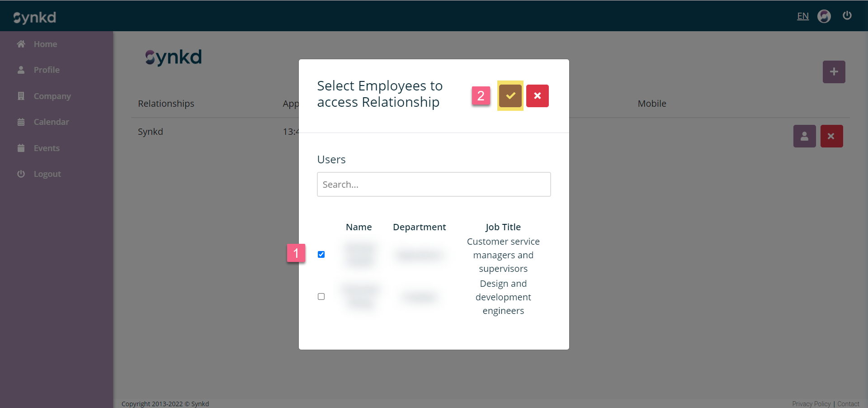Select Home from the sidebar menu
The image size is (868, 408).
[45, 44]
